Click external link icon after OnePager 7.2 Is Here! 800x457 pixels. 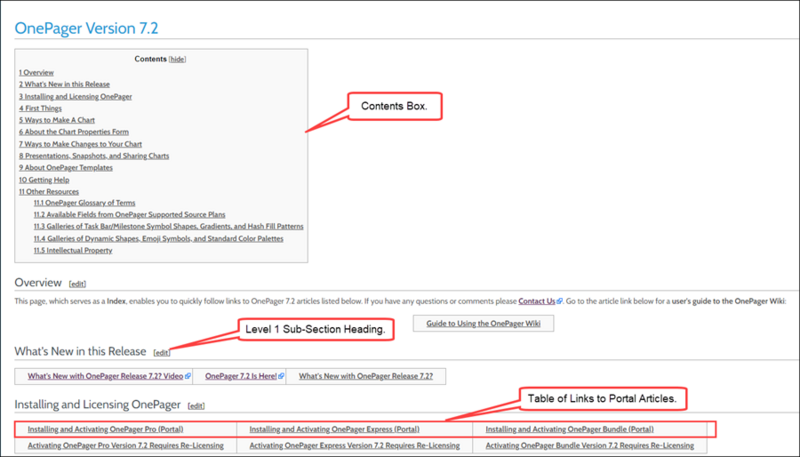coord(281,376)
